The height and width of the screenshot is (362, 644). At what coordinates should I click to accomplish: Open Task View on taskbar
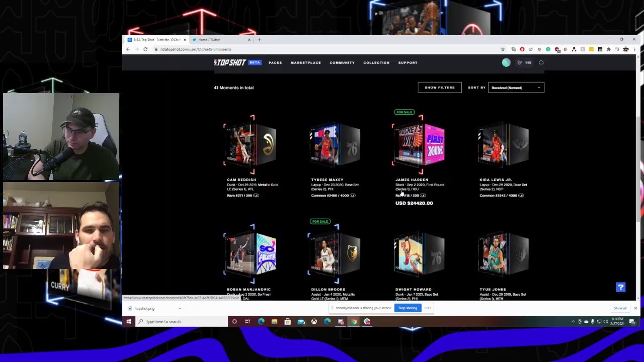click(x=248, y=321)
